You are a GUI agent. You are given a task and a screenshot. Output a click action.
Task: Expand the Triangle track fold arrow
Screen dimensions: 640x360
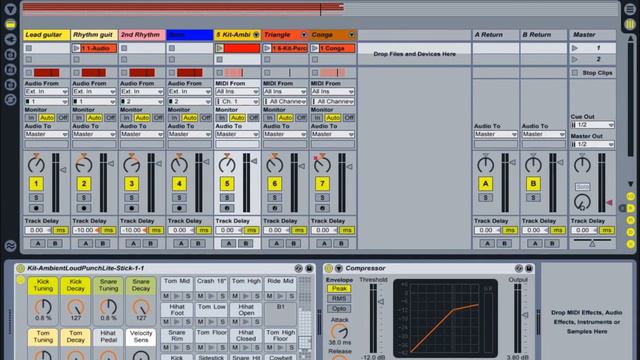click(x=304, y=35)
